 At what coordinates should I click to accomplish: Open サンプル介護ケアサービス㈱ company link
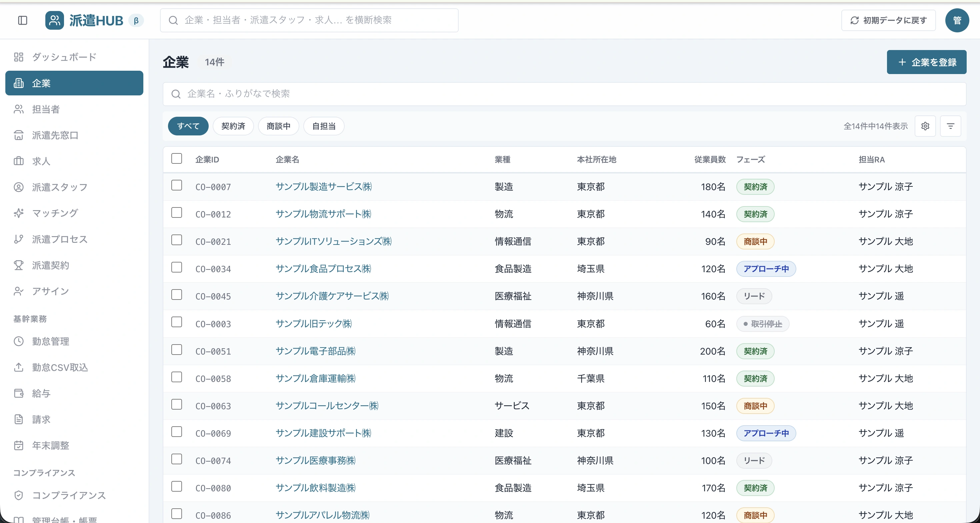332,296
